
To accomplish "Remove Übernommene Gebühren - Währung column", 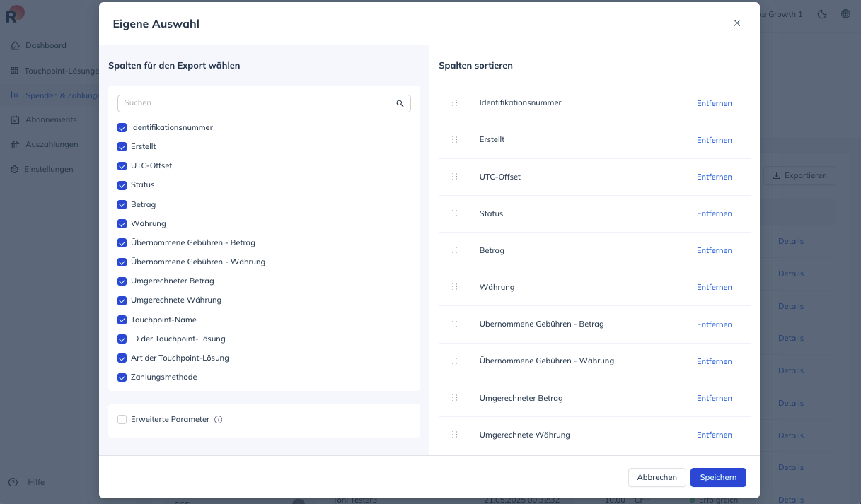I will 714,361.
